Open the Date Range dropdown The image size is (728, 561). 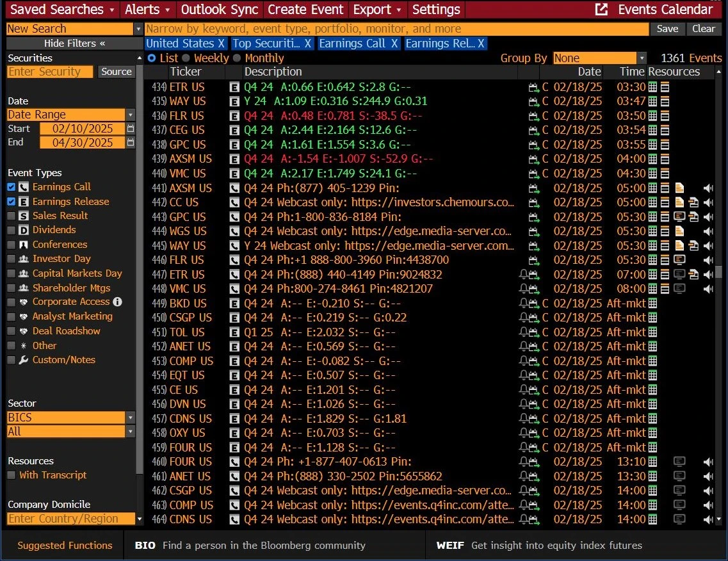pos(131,115)
